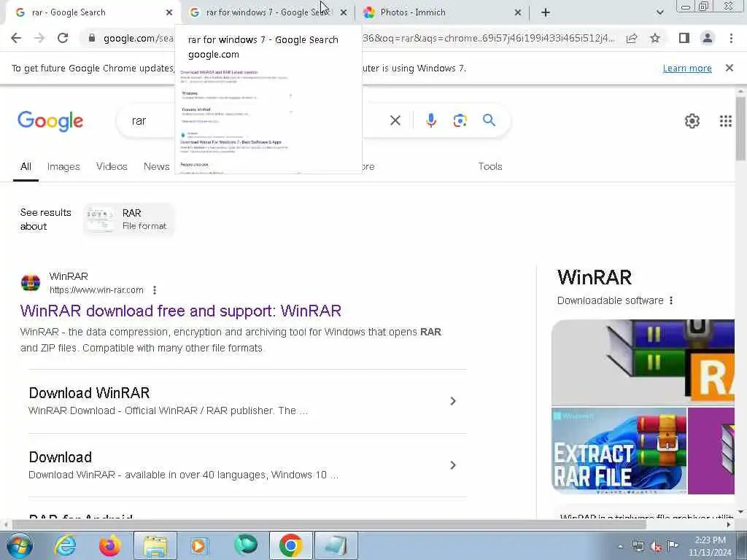Viewport: 747px width, 560px height.
Task: Show hidden tray icons arrow
Action: (620, 547)
